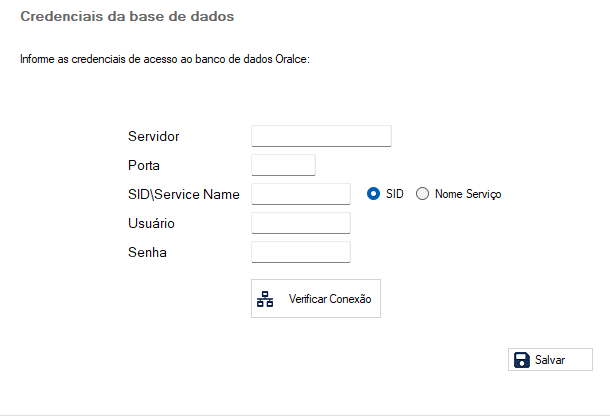
Task: Focus the Senha password field
Action: coord(301,252)
